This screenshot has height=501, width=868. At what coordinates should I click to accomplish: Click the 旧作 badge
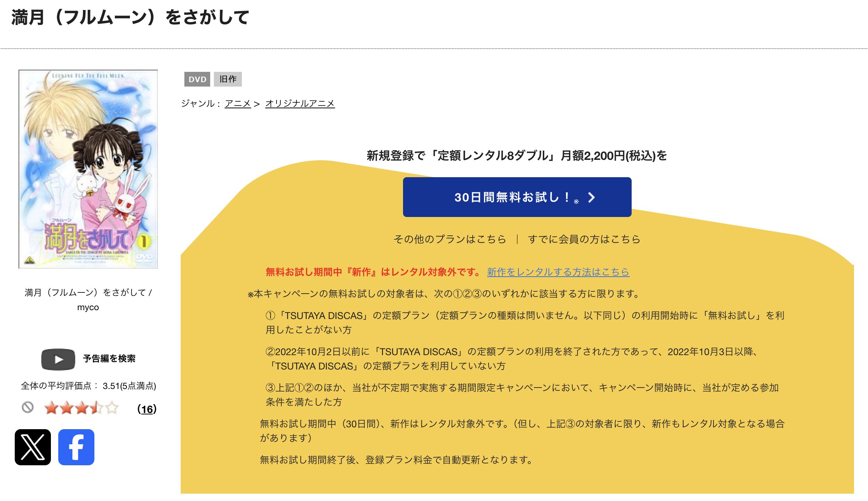228,79
